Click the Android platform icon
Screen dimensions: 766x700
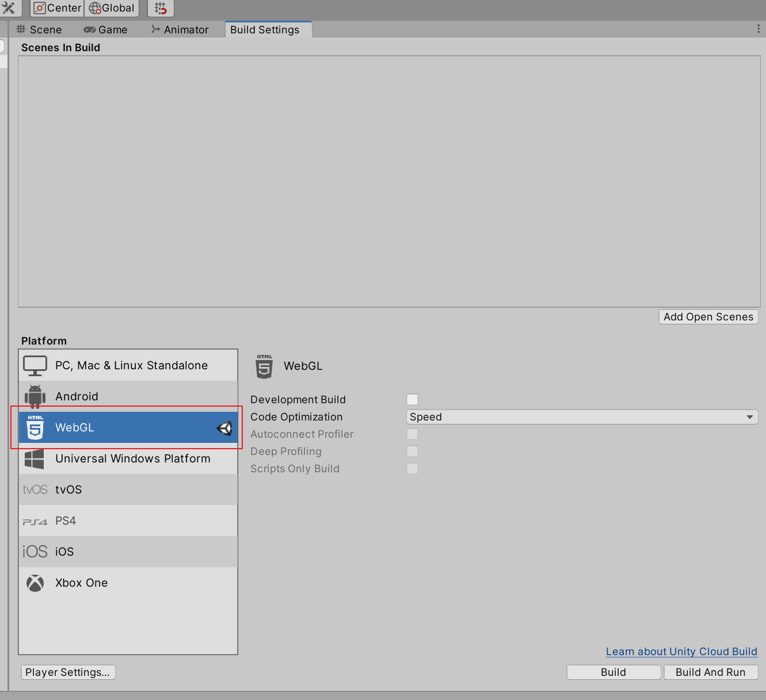tap(35, 396)
